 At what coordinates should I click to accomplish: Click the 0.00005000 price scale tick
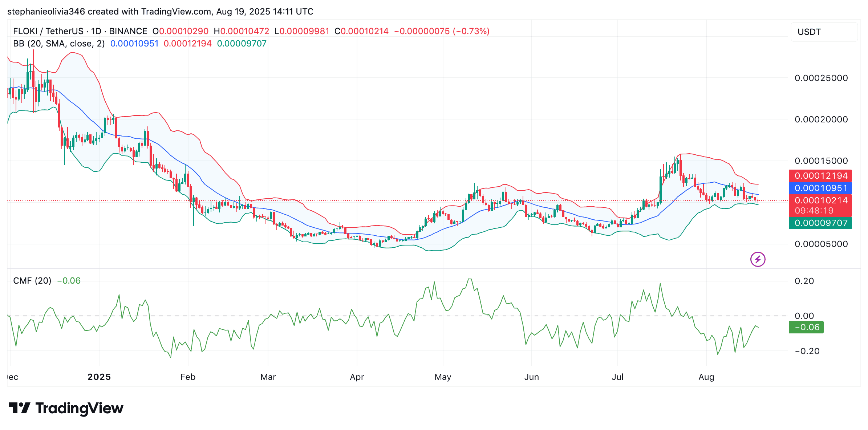click(x=821, y=244)
